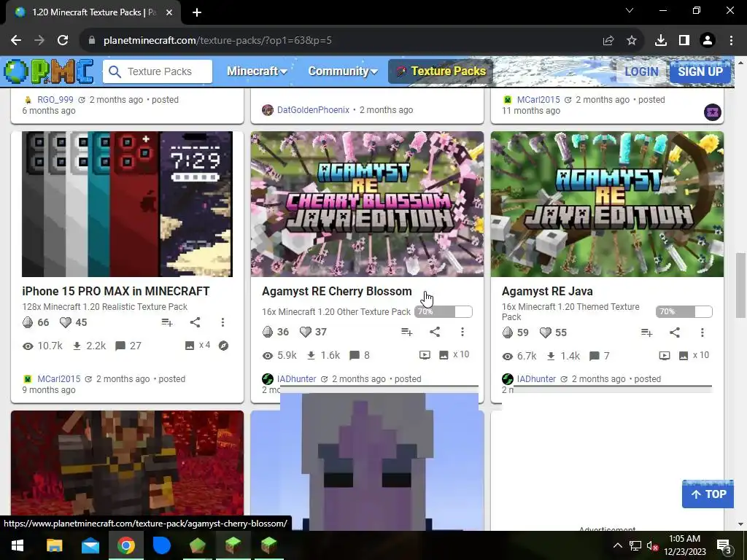This screenshot has width=747, height=560.
Task: Open more options for Agamyst RE Cherry Blossom
Action: [x=462, y=332]
